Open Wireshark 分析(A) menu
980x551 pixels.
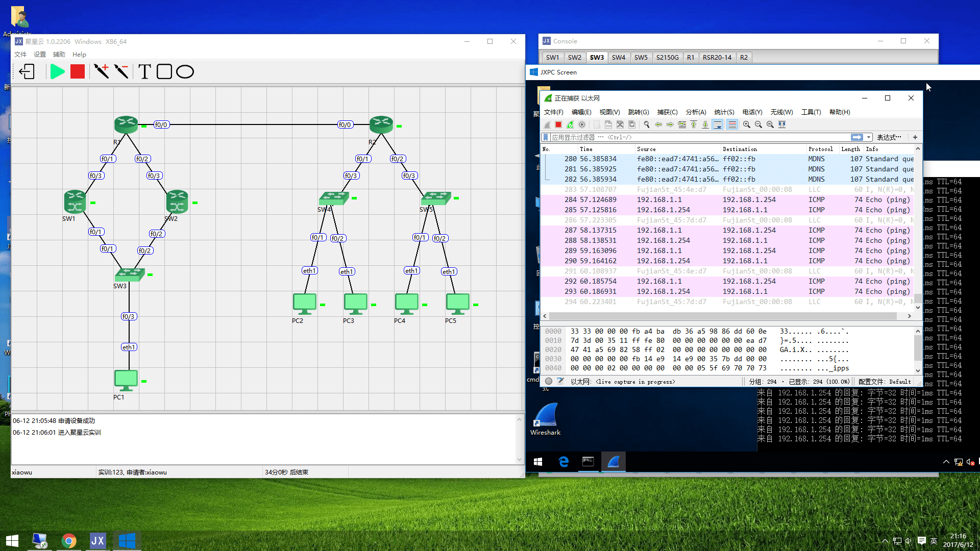coord(696,112)
